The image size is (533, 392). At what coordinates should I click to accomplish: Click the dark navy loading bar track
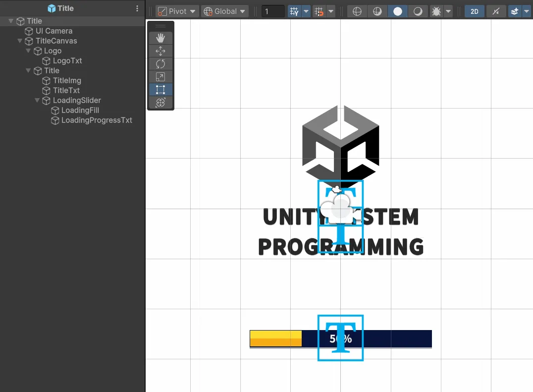398,338
